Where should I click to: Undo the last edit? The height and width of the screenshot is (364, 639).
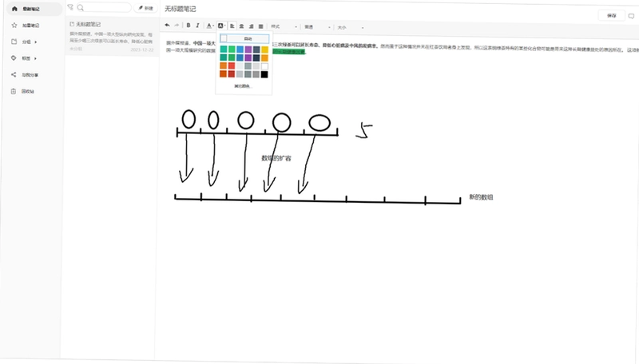click(x=167, y=26)
